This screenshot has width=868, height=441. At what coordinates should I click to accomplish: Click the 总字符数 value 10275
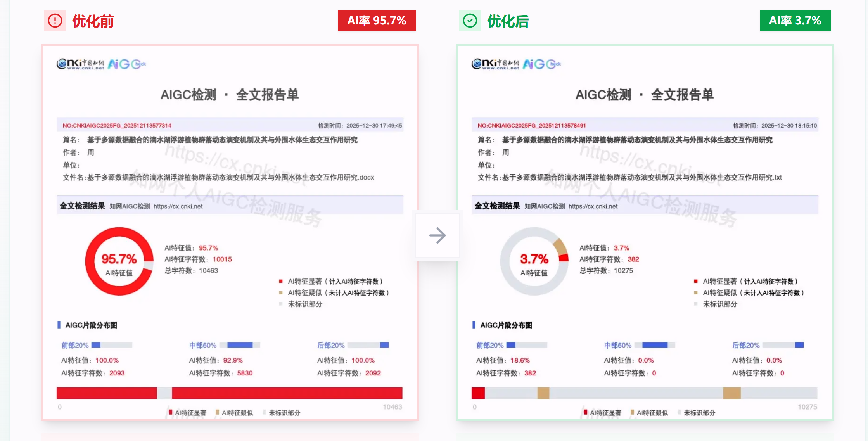point(623,270)
